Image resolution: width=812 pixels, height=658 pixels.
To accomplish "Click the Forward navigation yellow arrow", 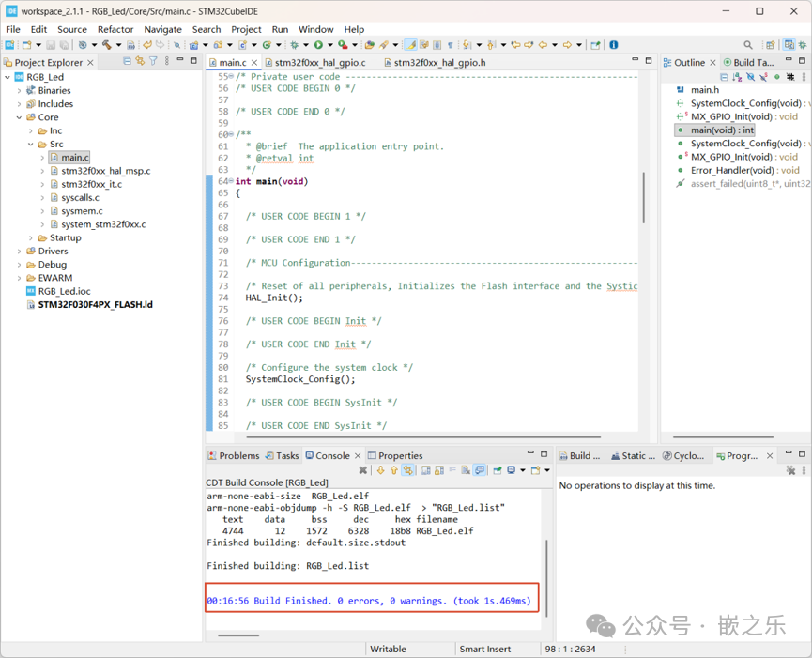I will tap(567, 44).
